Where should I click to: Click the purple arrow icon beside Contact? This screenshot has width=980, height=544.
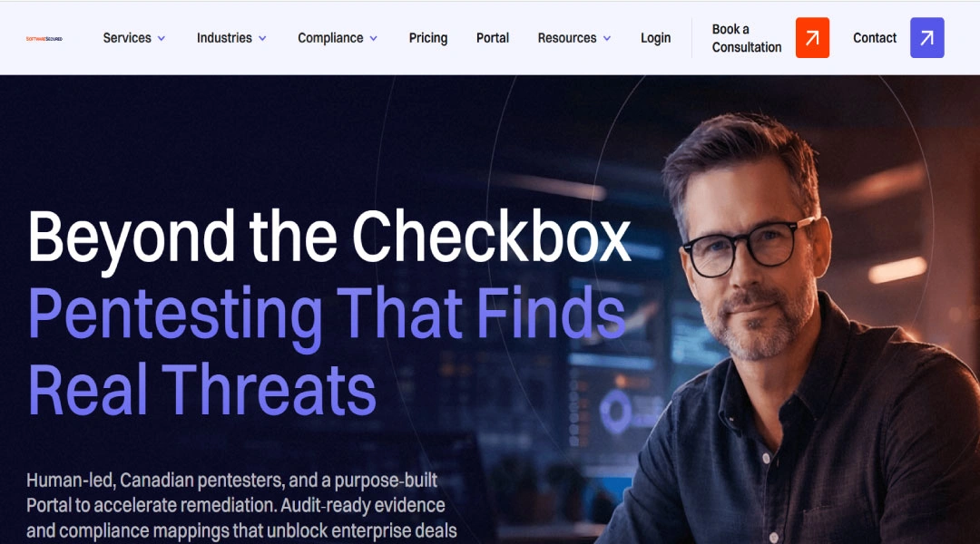926,38
